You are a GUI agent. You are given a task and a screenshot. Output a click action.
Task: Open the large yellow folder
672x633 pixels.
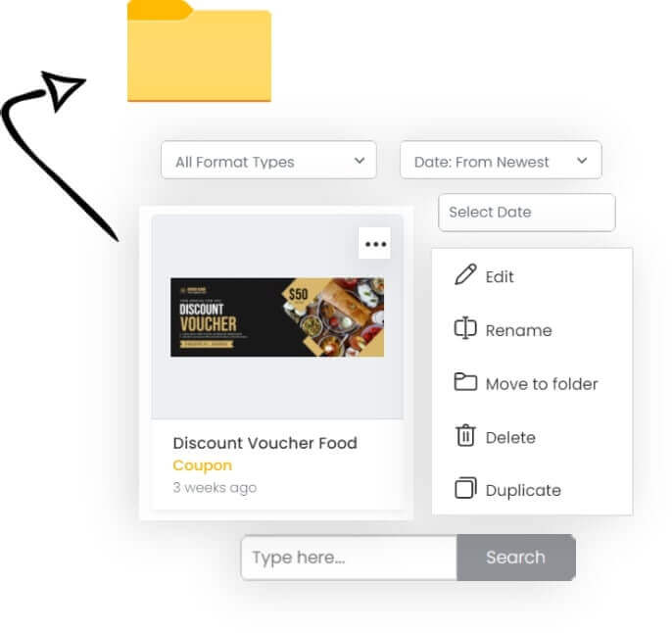(199, 51)
